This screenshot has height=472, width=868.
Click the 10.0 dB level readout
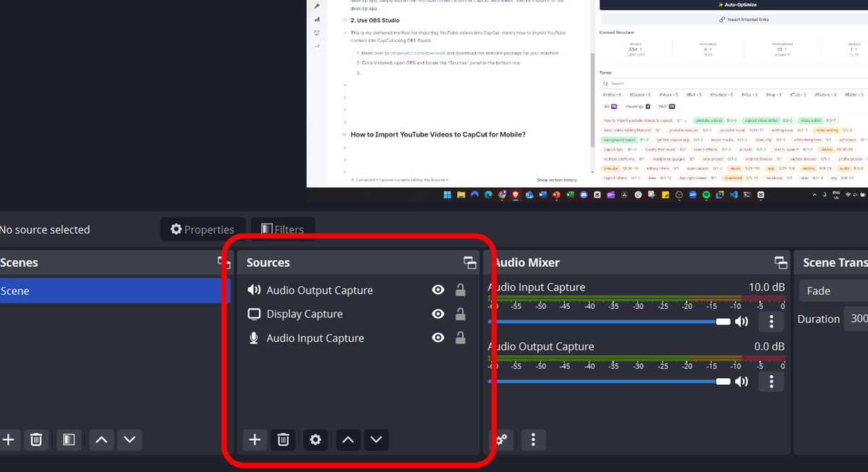767,287
